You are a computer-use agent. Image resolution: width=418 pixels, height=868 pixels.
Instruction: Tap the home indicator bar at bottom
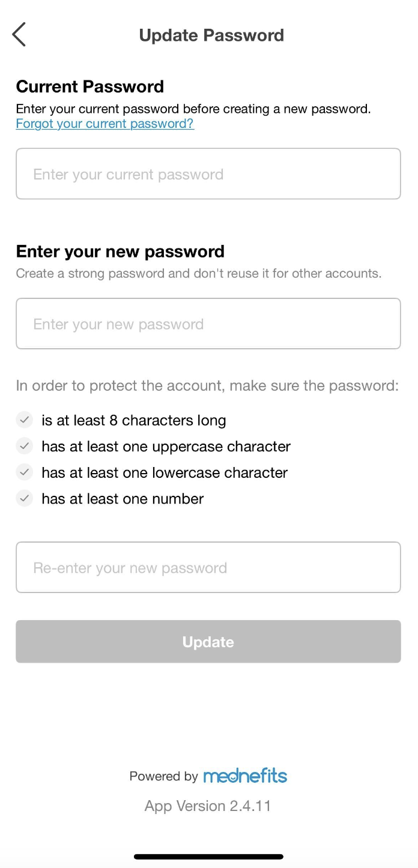(208, 857)
